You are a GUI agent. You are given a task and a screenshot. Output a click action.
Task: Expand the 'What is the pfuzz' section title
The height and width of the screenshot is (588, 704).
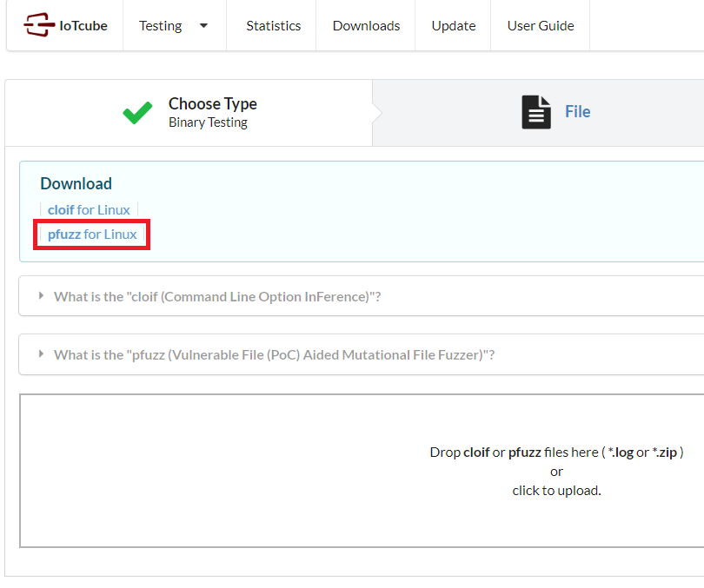[x=274, y=354]
